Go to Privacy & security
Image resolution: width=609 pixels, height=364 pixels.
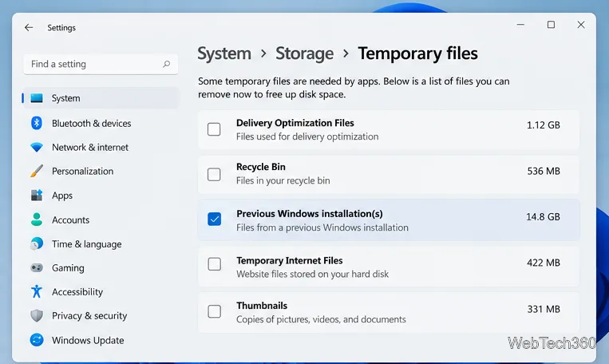[101, 315]
